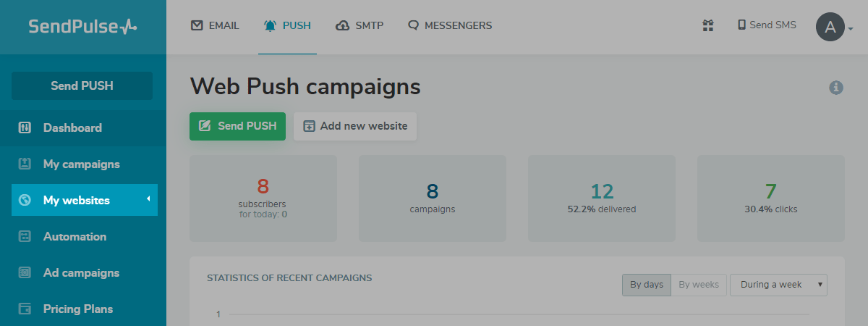Click the Messengers chat bubble icon

(414, 25)
